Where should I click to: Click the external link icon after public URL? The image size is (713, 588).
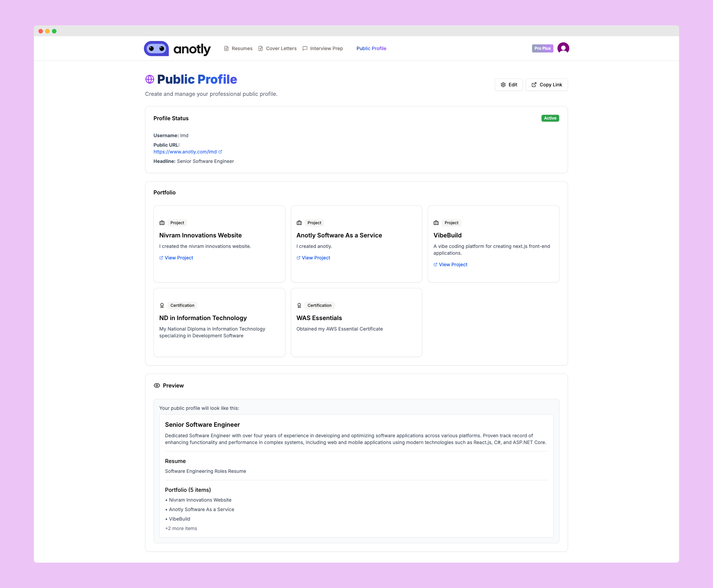click(220, 152)
